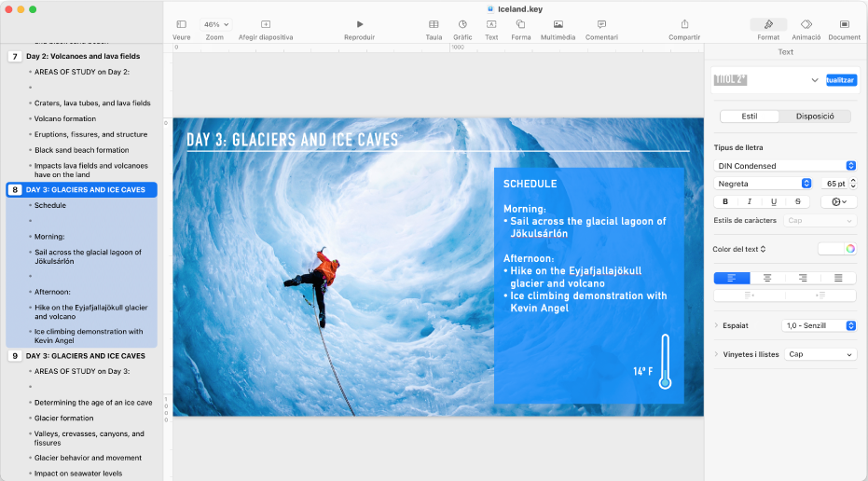Add a comment with the Comentari icon

click(601, 24)
